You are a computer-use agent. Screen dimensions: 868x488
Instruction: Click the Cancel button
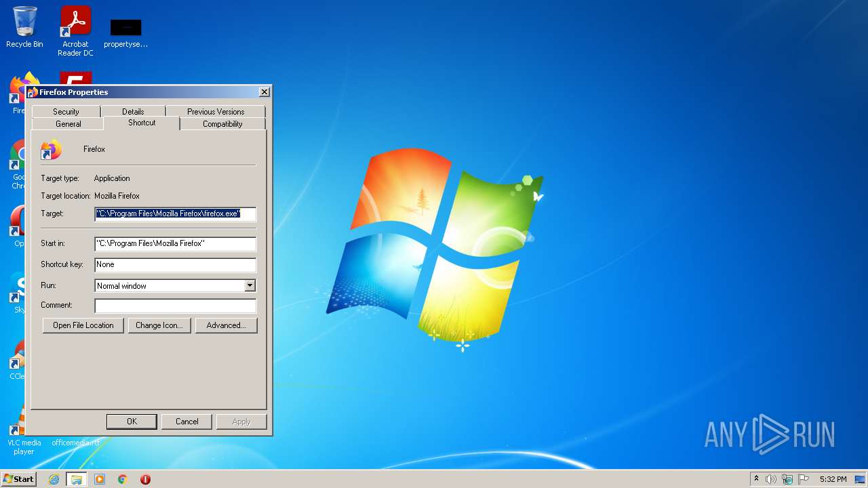[x=187, y=422]
